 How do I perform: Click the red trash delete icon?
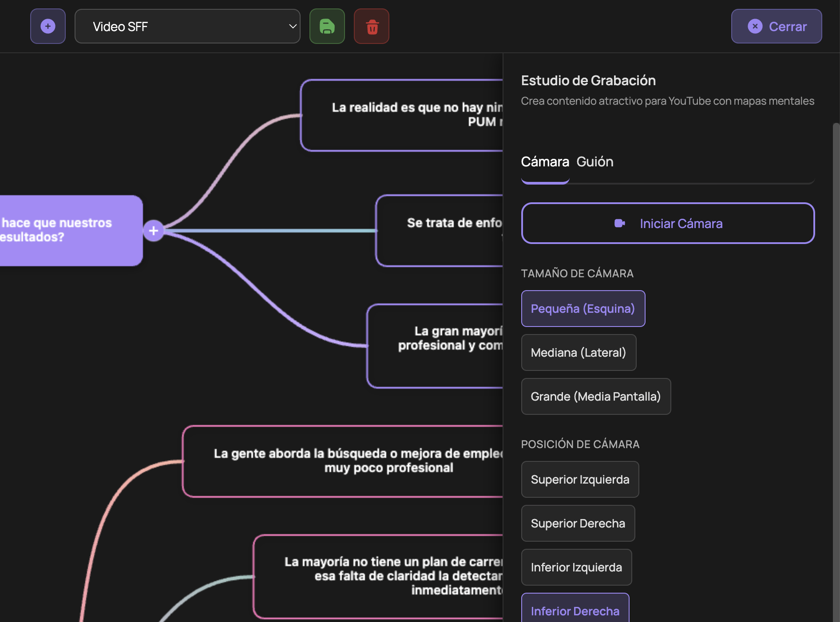pos(372,26)
